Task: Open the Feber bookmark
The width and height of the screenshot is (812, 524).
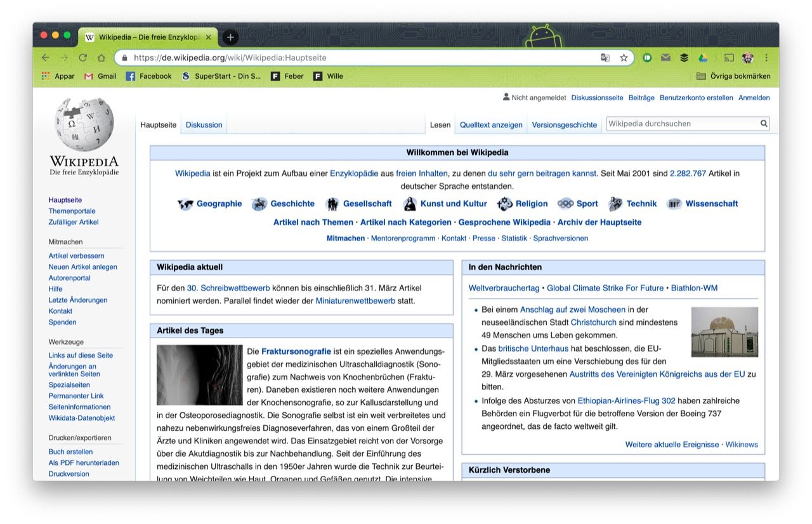Action: (287, 76)
